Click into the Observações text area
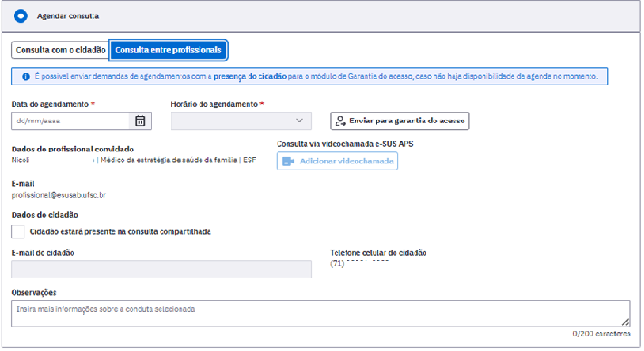Screen dimensions: 644x351 click(321, 314)
